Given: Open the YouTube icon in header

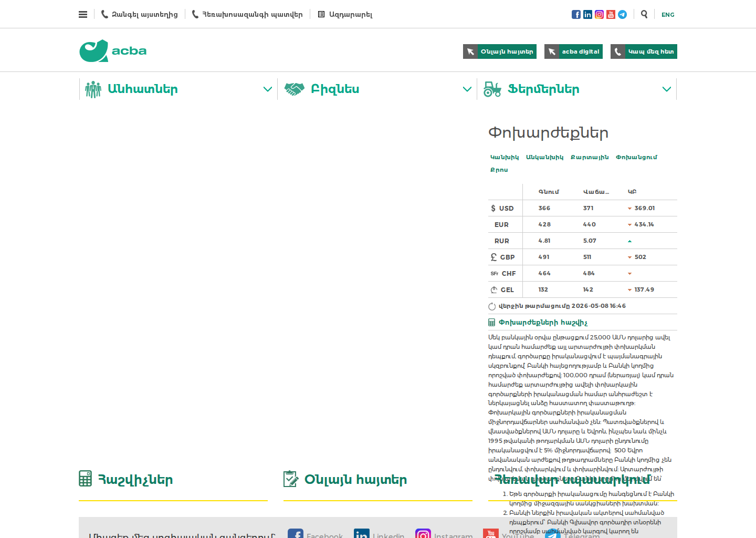Looking at the screenshot, I should click(611, 14).
